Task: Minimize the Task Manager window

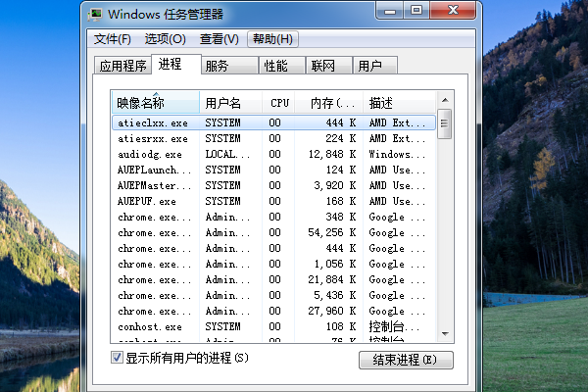Action: pos(390,10)
